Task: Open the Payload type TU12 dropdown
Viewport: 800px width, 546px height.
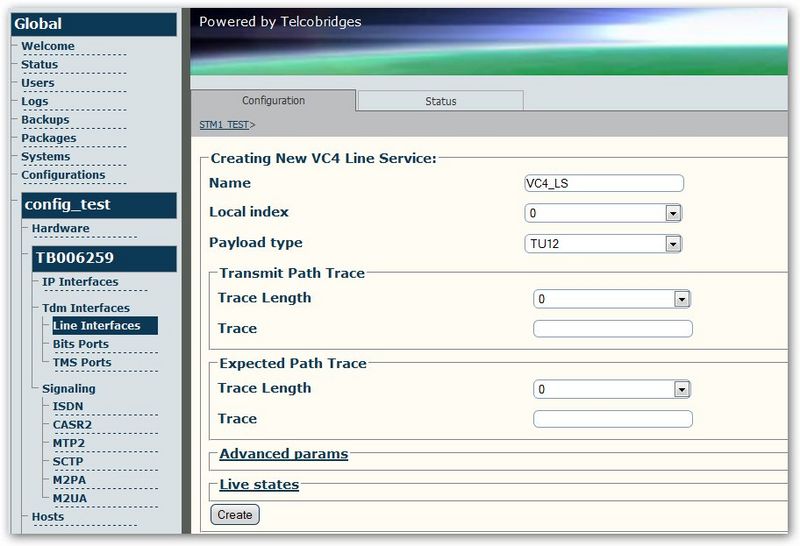Action: point(603,244)
